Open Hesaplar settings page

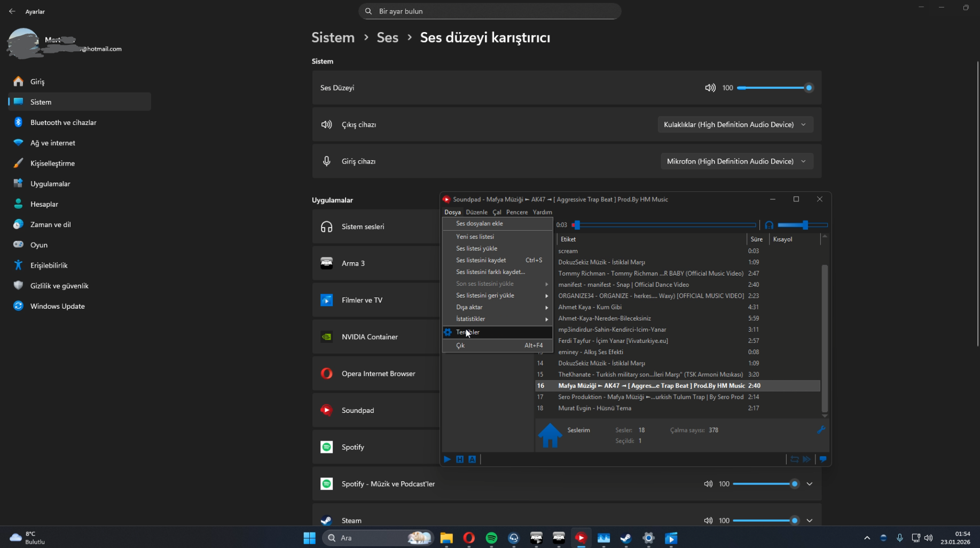[x=80, y=204]
